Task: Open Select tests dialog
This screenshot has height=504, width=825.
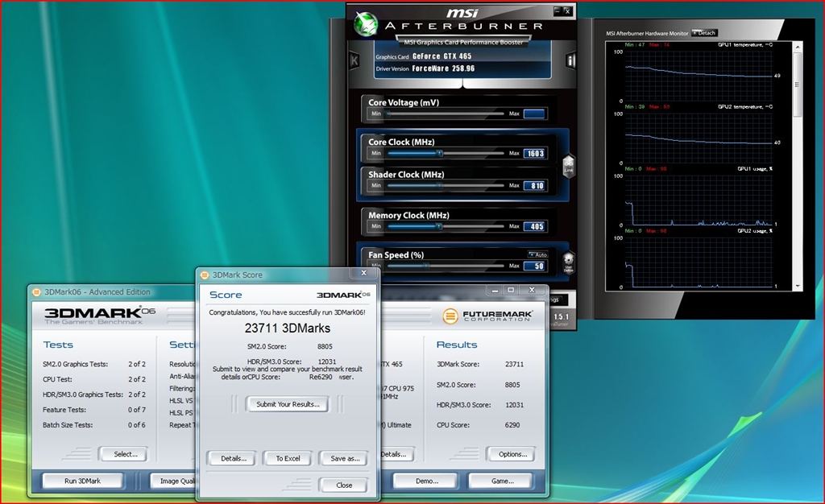Action: pos(125,454)
